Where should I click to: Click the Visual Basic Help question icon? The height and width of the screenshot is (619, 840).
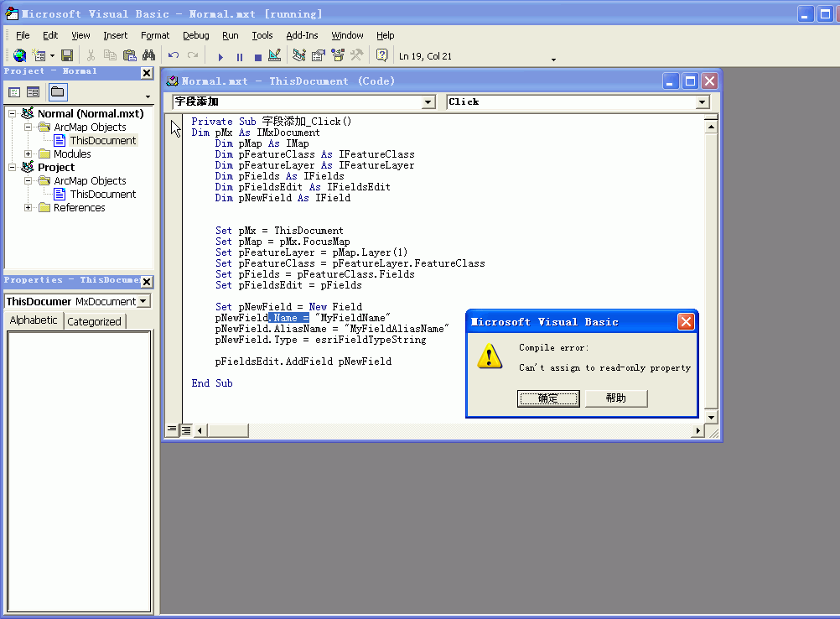tap(381, 55)
